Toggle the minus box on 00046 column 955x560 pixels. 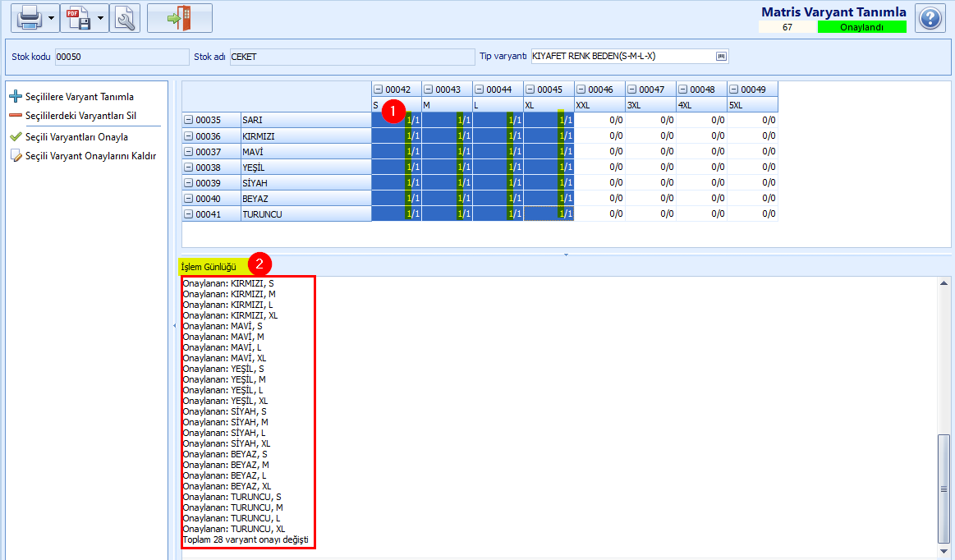pyautogui.click(x=581, y=90)
